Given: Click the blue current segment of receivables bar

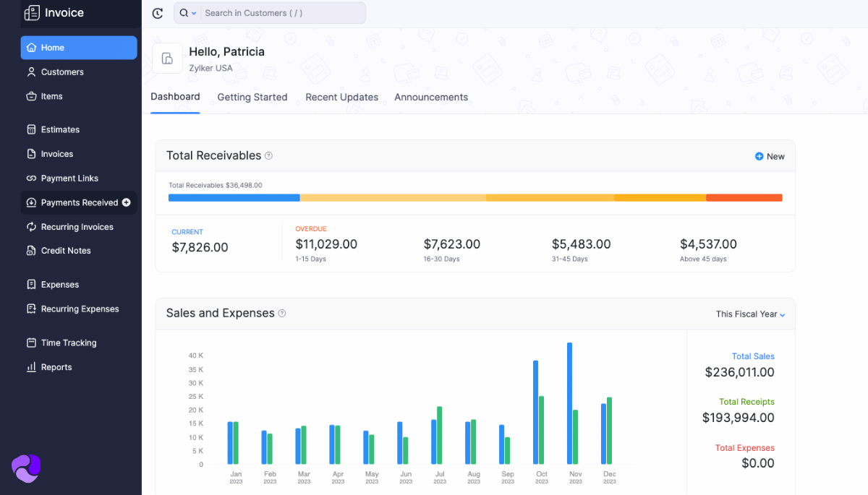Looking at the screenshot, I should click(234, 197).
